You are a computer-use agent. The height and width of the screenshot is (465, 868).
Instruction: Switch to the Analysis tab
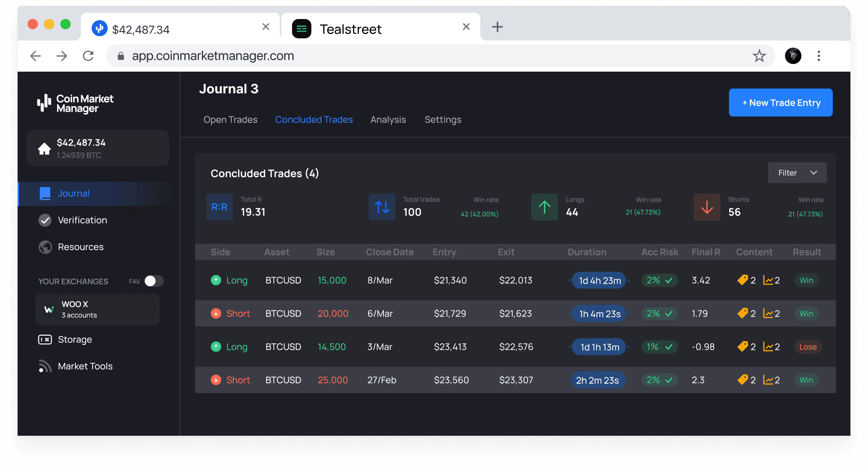(x=388, y=119)
